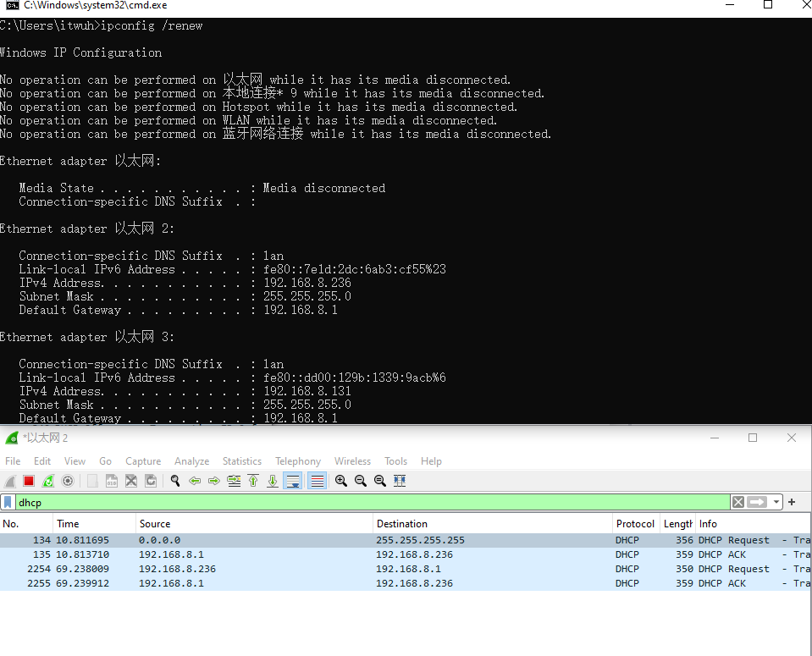
Task: Restart the current capture
Action: pyautogui.click(x=48, y=481)
